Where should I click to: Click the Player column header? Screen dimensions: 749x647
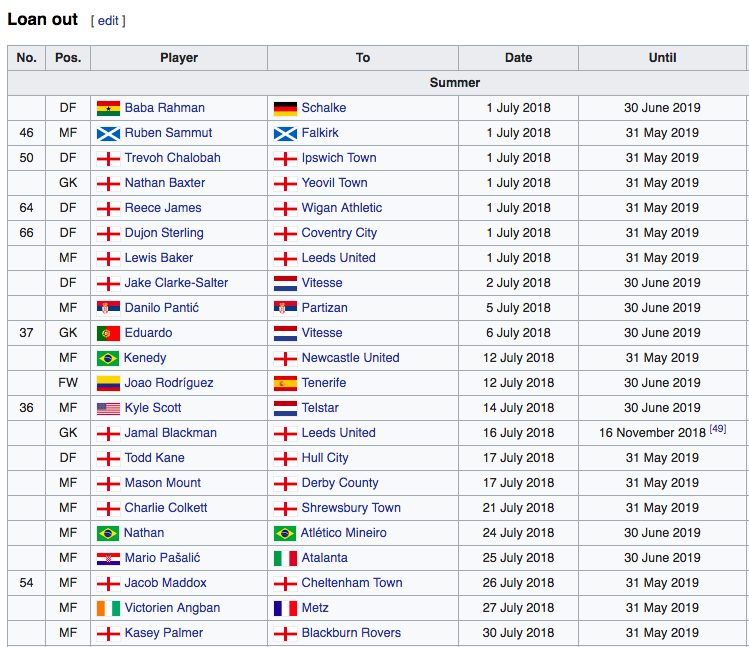pos(179,58)
